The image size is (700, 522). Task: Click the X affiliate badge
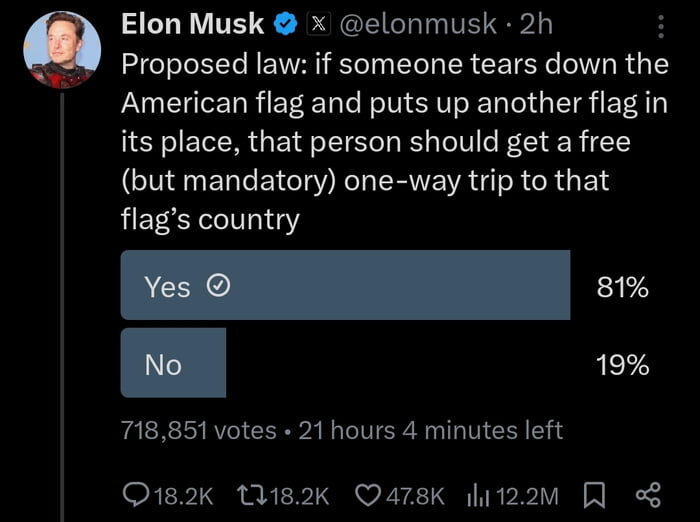[318, 24]
